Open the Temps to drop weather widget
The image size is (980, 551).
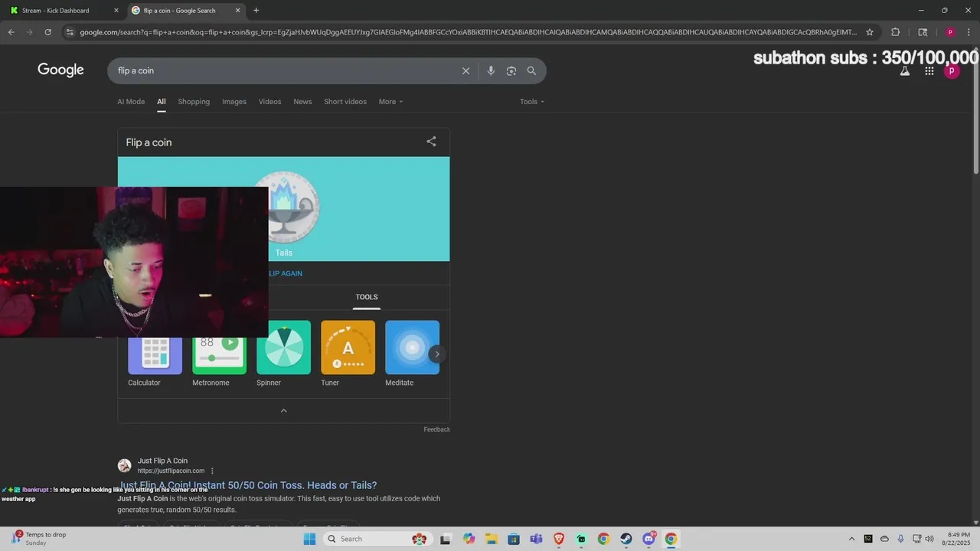40,539
